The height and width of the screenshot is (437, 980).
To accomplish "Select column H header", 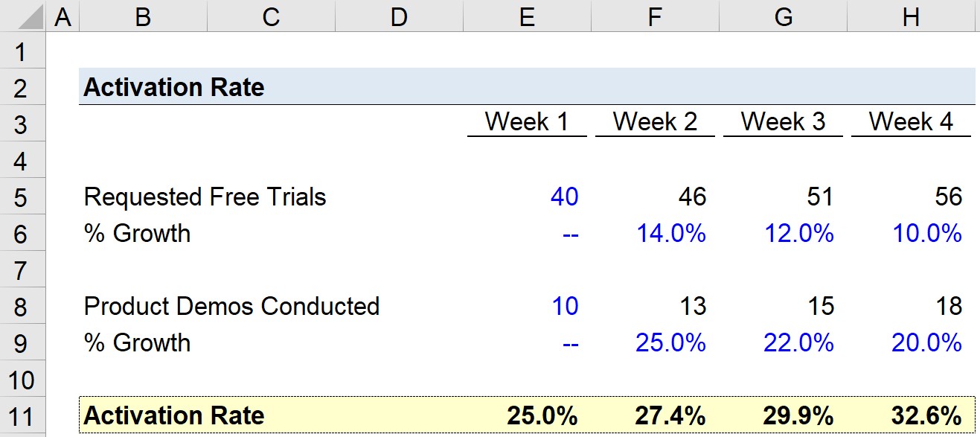I will pyautogui.click(x=911, y=16).
